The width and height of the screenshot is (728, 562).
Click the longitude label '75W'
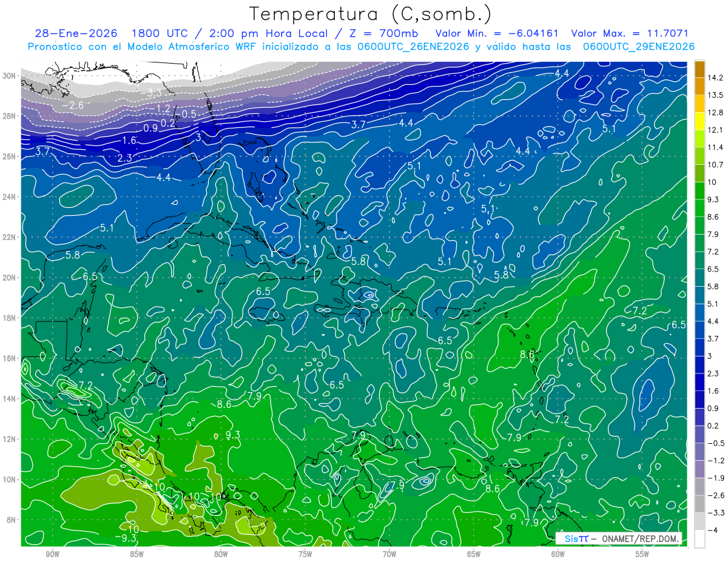(x=305, y=555)
